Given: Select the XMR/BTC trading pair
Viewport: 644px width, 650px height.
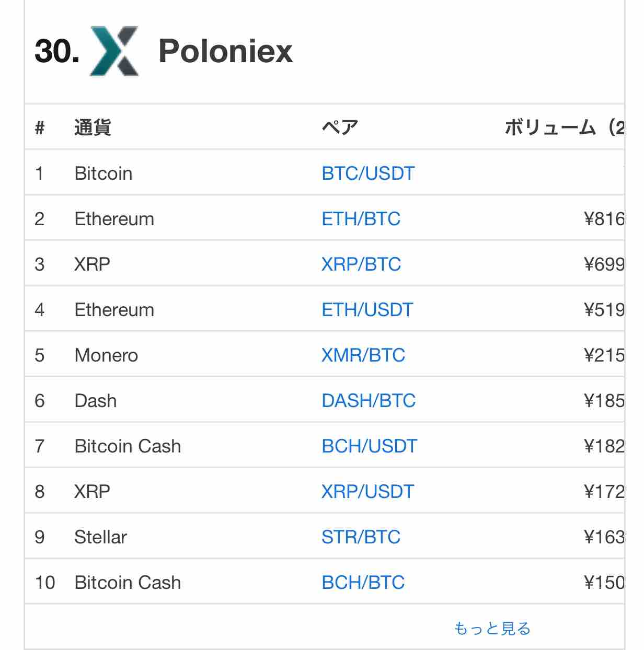Looking at the screenshot, I should (x=363, y=355).
